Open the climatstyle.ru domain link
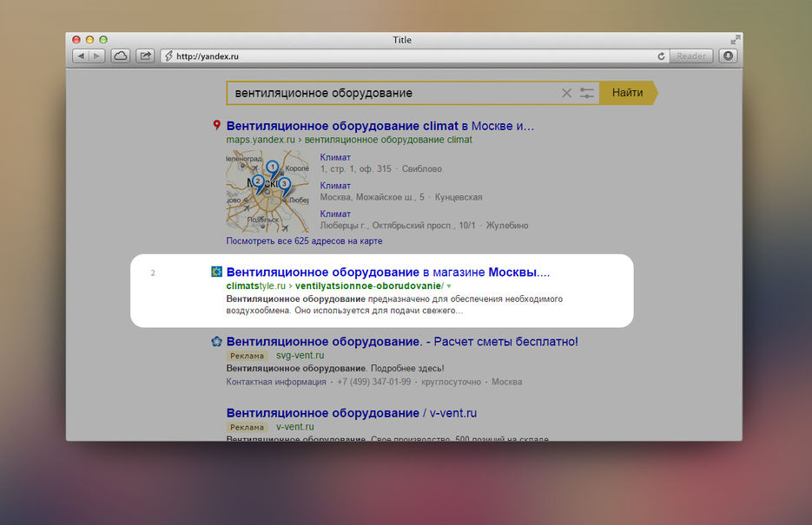This screenshot has height=525, width=812. 256,286
